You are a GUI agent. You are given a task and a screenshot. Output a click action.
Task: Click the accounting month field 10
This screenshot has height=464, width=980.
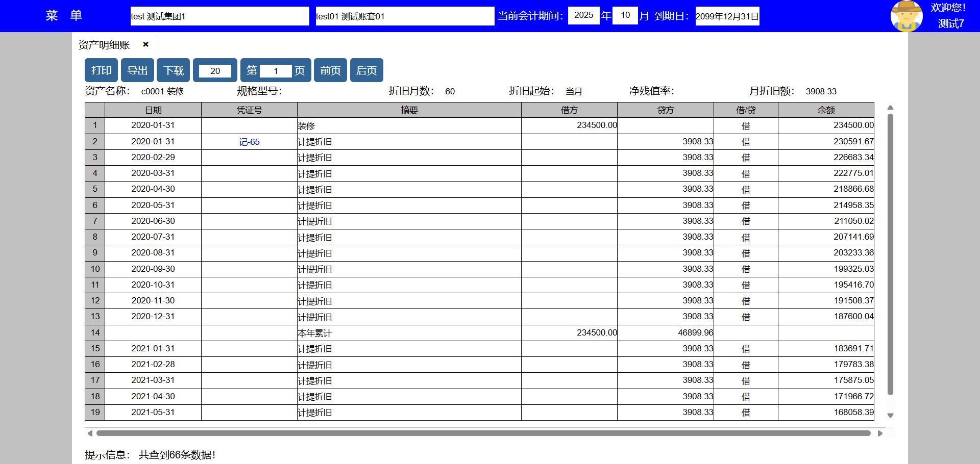625,15
